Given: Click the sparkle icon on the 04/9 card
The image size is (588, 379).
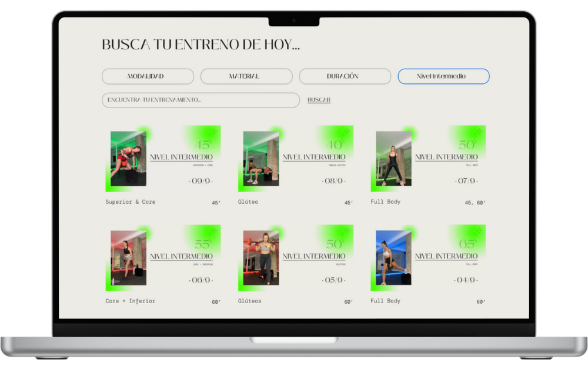Looking at the screenshot, I should tap(479, 232).
